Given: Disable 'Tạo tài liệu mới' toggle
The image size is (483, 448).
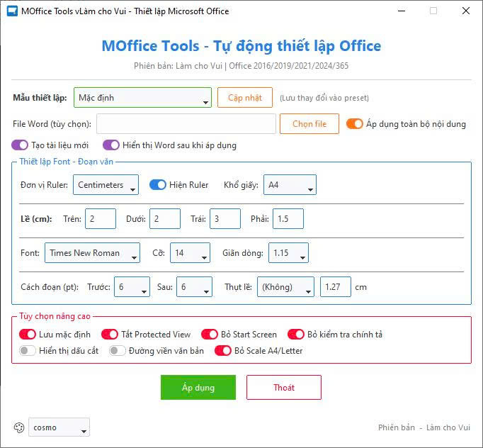Looking at the screenshot, I should 20,145.
